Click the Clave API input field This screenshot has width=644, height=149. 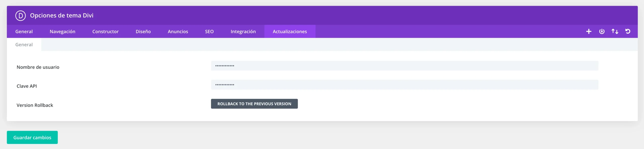(405, 85)
